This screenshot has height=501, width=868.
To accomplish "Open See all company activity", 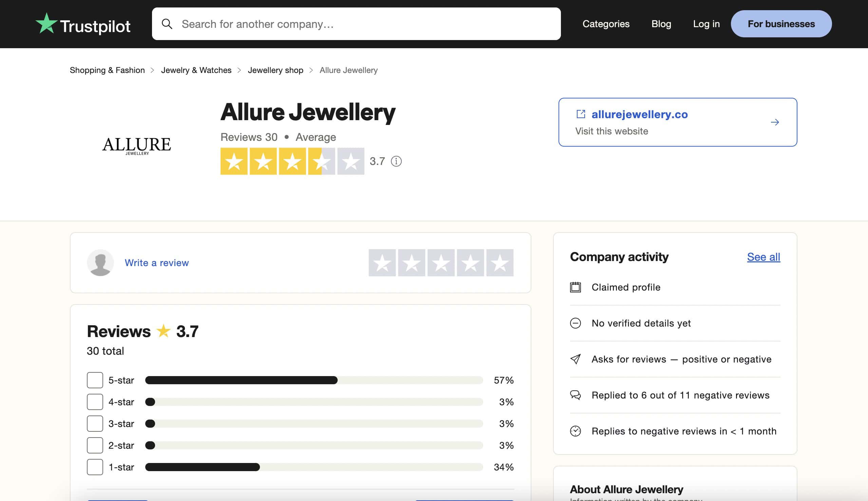I will click(763, 257).
